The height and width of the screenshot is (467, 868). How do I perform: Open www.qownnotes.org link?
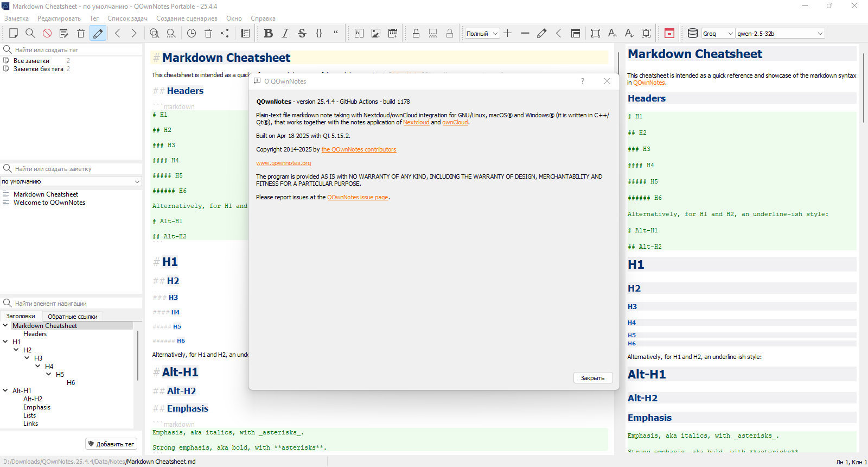pyautogui.click(x=284, y=163)
